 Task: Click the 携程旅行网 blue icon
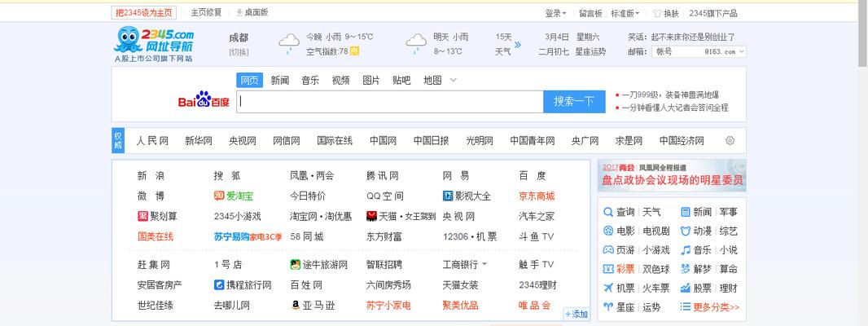[219, 285]
